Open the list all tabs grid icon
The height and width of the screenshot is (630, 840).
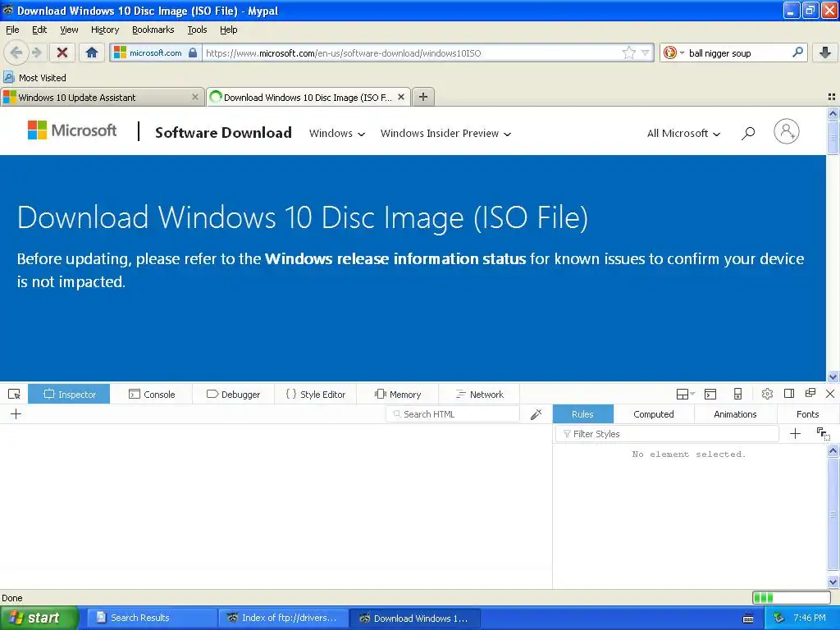point(832,97)
